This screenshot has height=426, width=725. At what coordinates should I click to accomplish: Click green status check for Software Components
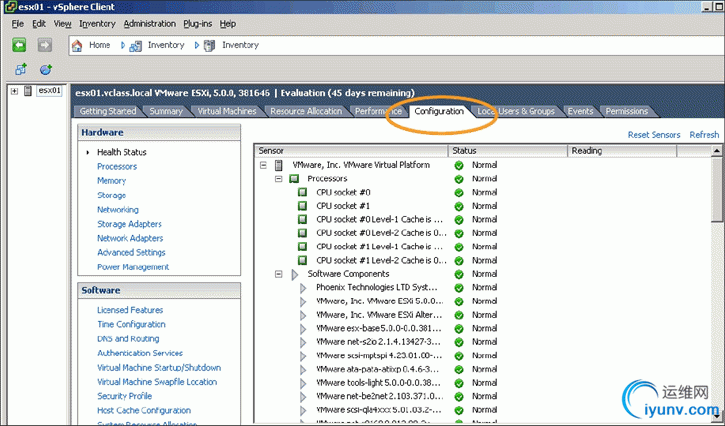(459, 274)
